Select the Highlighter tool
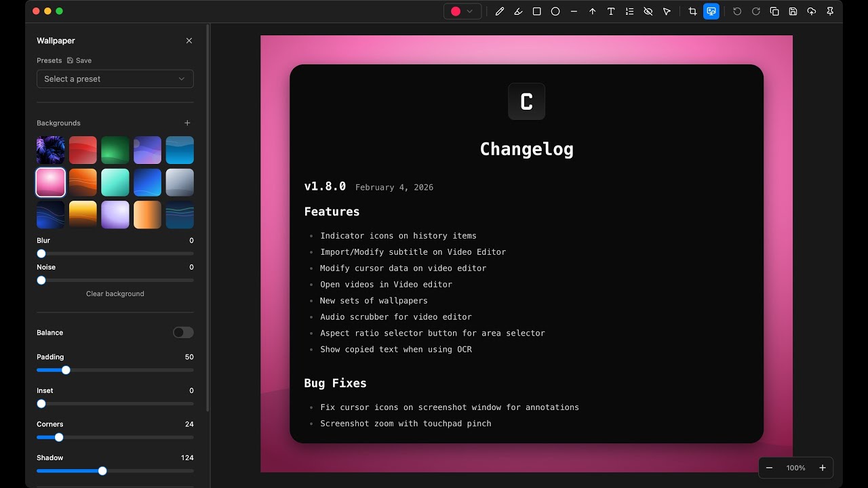868x488 pixels. tap(518, 12)
